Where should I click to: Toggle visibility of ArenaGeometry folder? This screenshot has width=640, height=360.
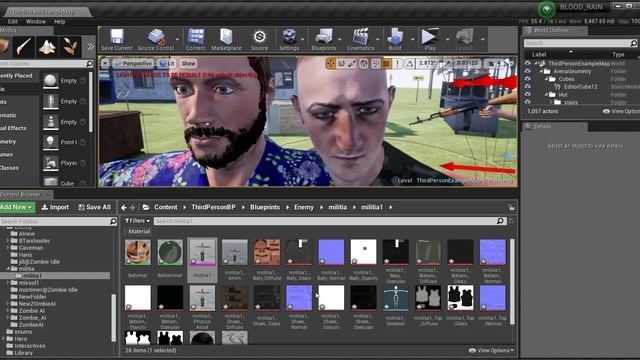(527, 71)
